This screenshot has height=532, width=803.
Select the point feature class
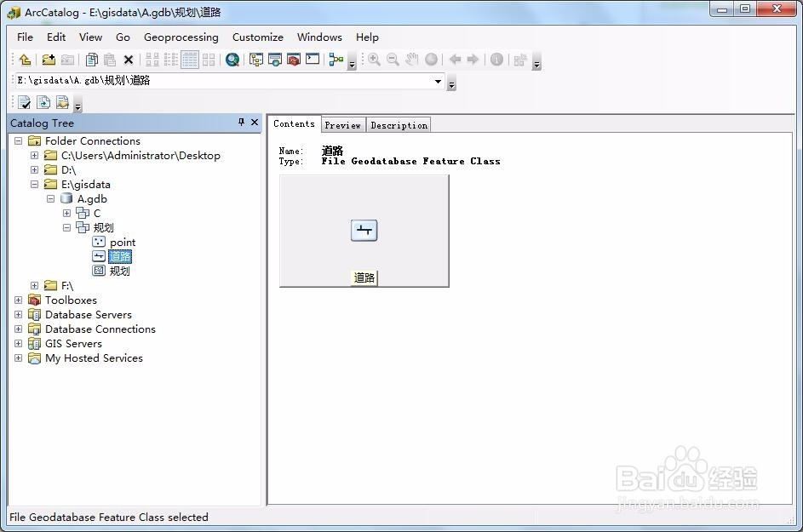(123, 243)
